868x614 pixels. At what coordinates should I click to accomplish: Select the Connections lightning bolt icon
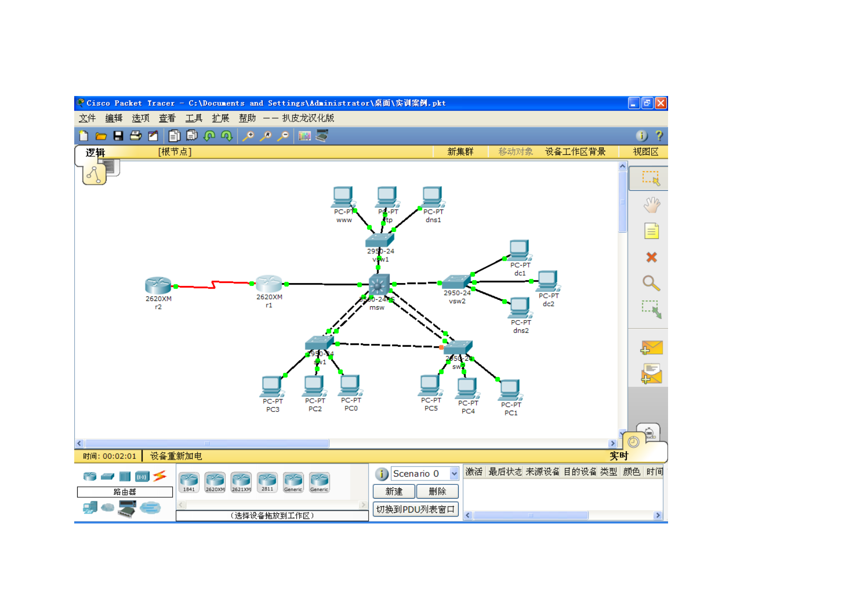[x=159, y=476]
